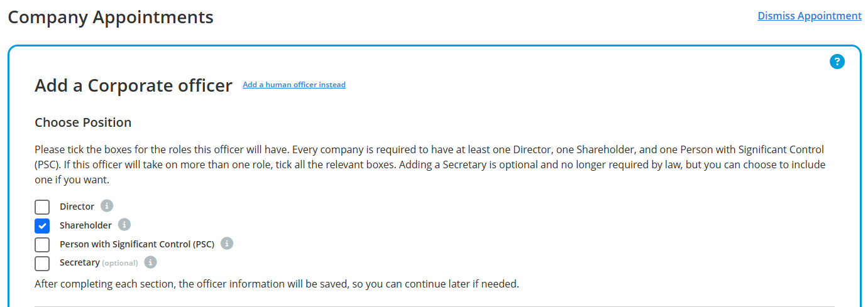Click the Director label text
Viewport: 868px width, 307px height.
(77, 207)
